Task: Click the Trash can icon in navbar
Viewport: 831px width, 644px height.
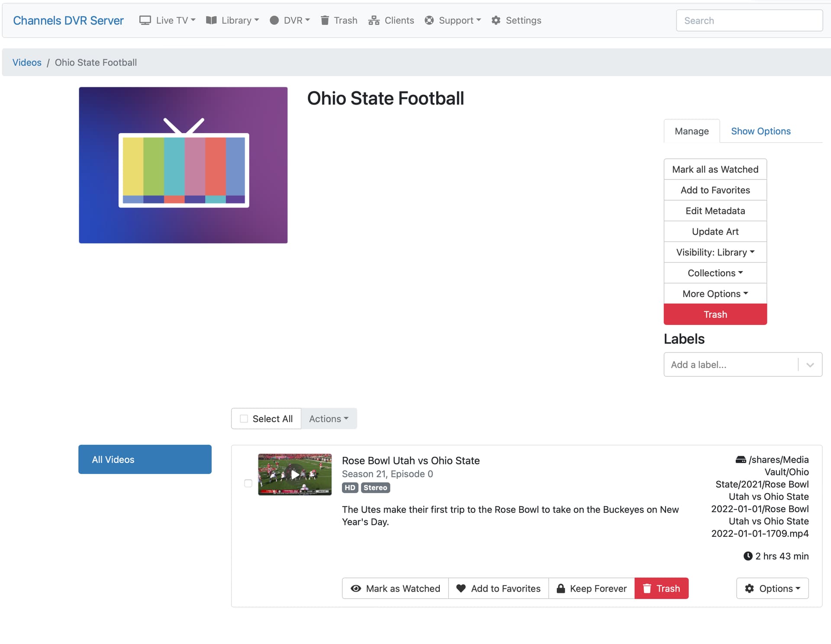Action: pyautogui.click(x=325, y=20)
